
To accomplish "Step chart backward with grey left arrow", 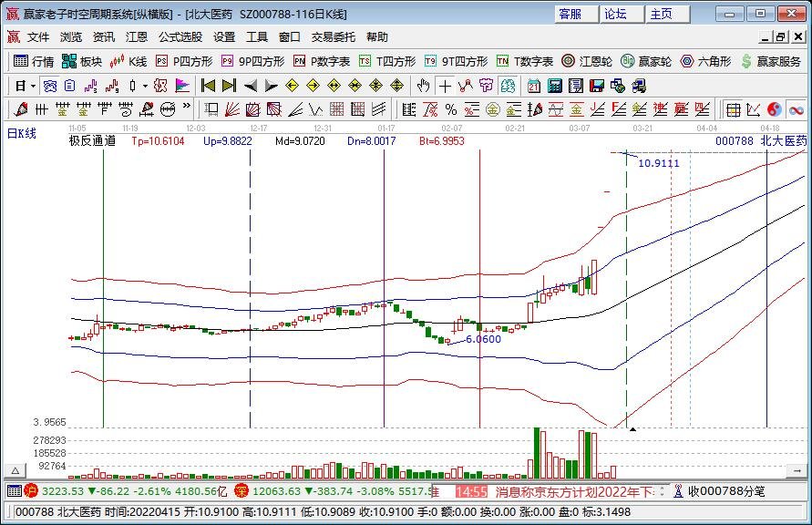I will coord(250,86).
